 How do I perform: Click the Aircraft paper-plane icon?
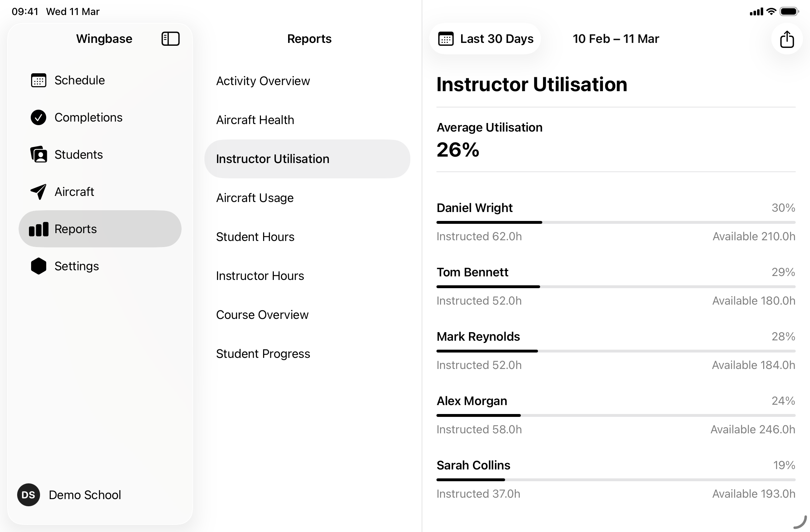click(x=39, y=192)
